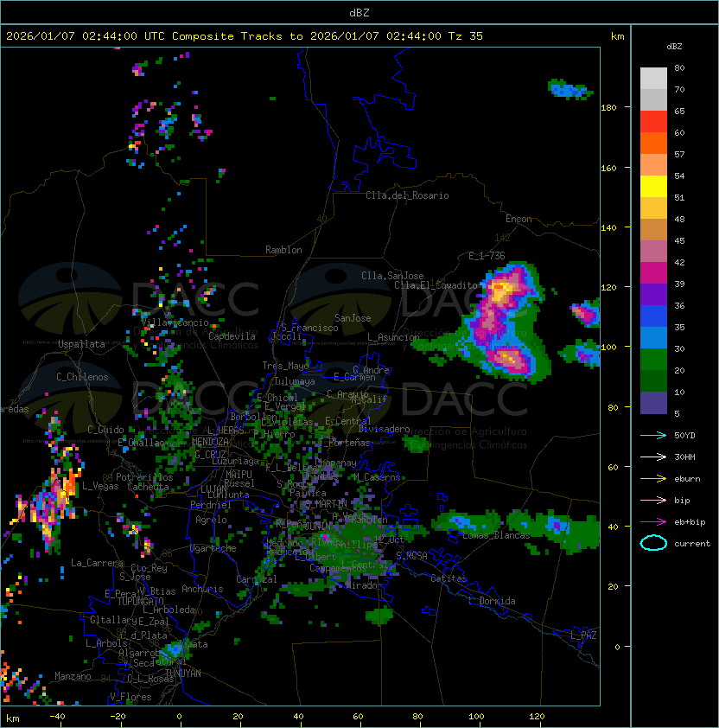
Task: Click the dBZ heading above the color scale
Action: click(674, 47)
